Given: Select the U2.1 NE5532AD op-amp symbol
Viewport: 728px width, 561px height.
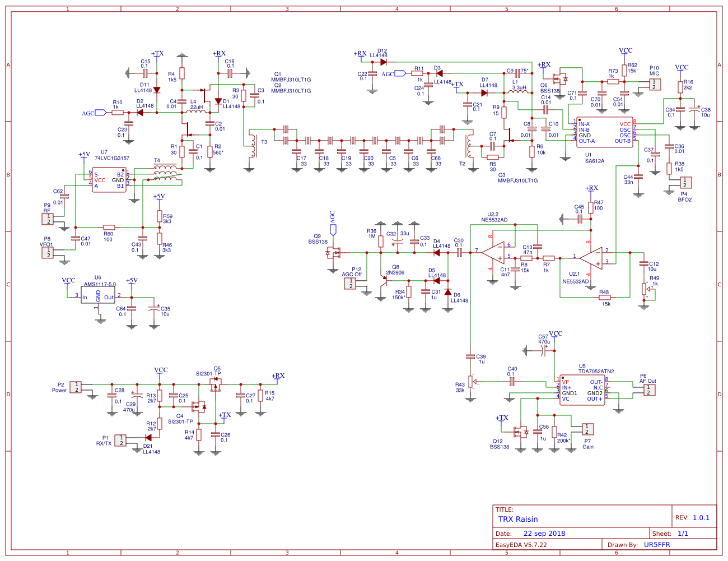Looking at the screenshot, I should 590,257.
